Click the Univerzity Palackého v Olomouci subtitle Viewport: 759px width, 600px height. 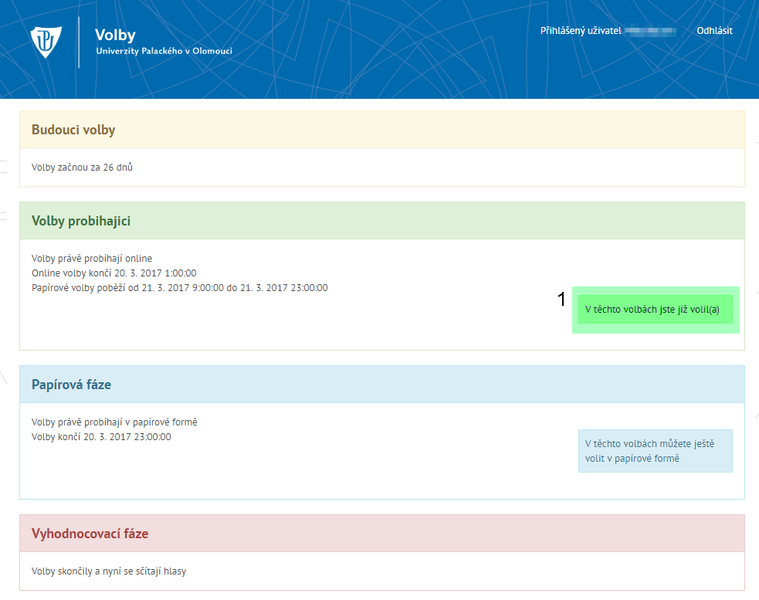[x=163, y=51]
